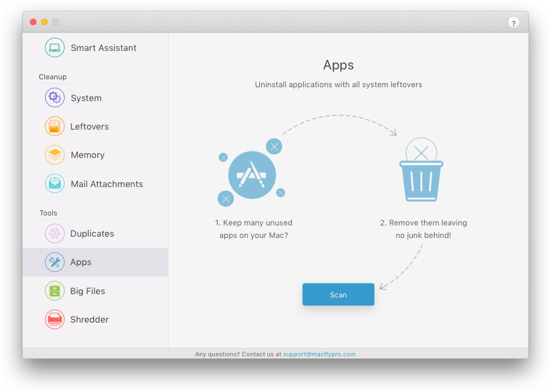Image resolution: width=551 pixels, height=392 pixels.
Task: Click the Duplicates flower icon
Action: (x=54, y=233)
